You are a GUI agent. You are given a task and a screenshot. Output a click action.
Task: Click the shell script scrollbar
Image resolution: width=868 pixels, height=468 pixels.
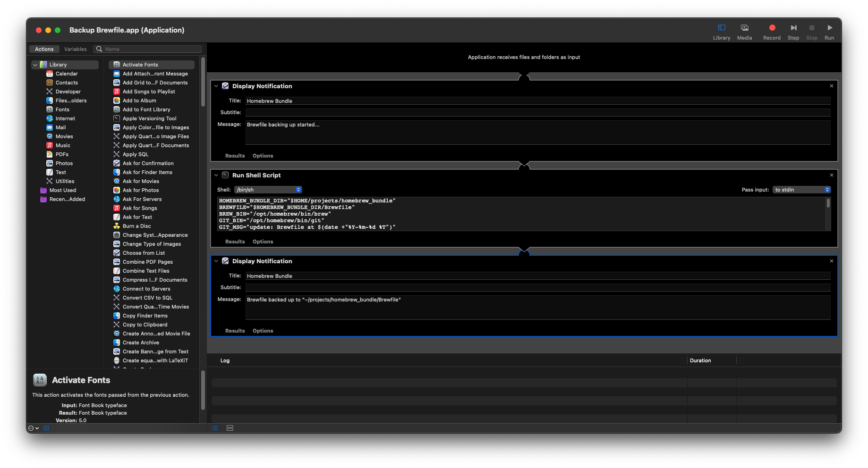(x=828, y=204)
